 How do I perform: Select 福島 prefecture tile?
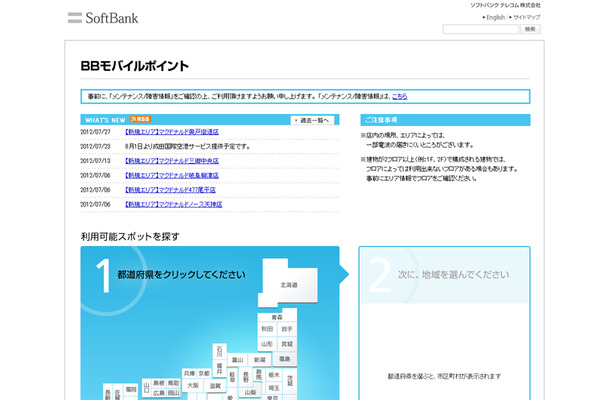pyautogui.click(x=284, y=359)
